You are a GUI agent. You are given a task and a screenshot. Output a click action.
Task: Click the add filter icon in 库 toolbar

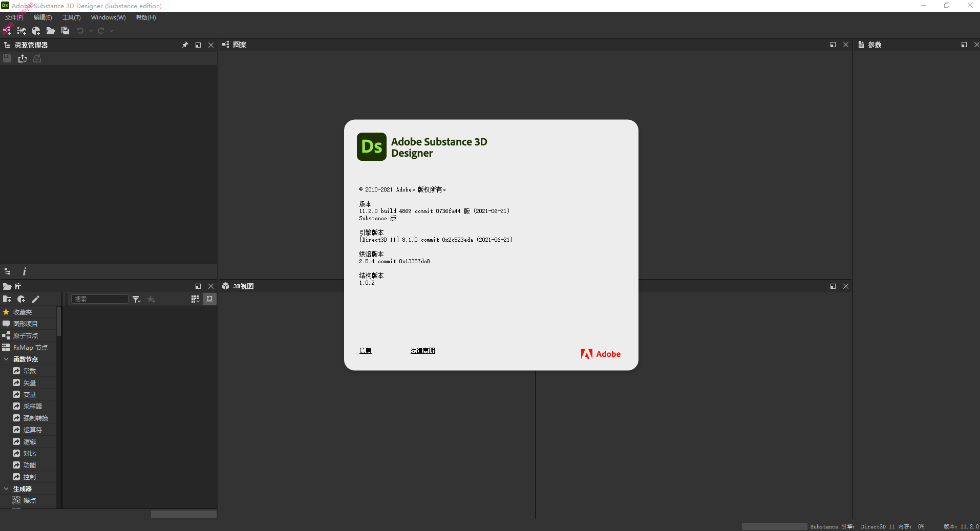pos(22,299)
